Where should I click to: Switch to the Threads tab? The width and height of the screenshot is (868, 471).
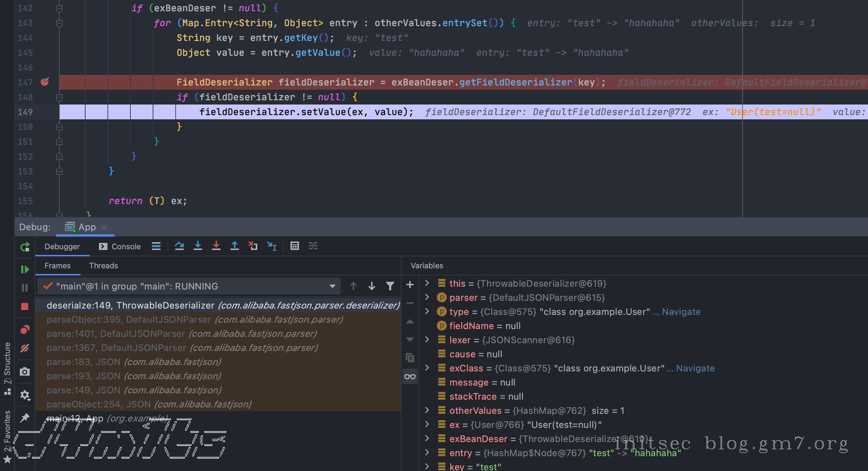(x=103, y=266)
